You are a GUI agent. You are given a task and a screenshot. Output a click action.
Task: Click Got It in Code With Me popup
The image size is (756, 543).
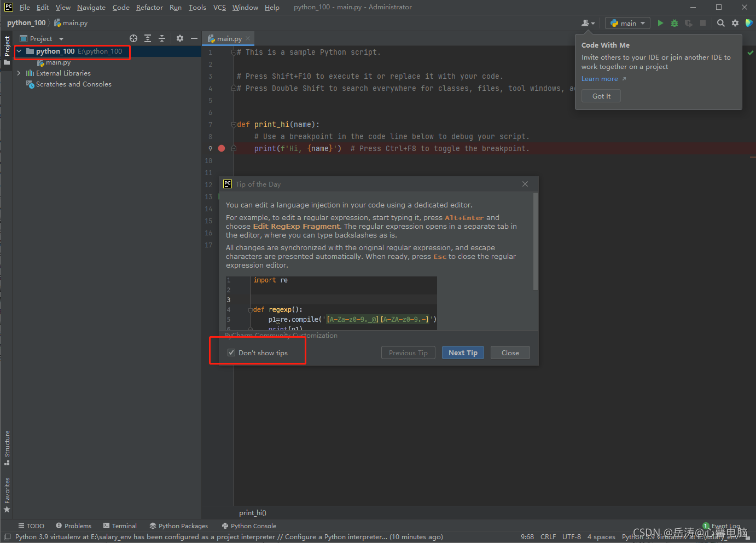pyautogui.click(x=601, y=96)
